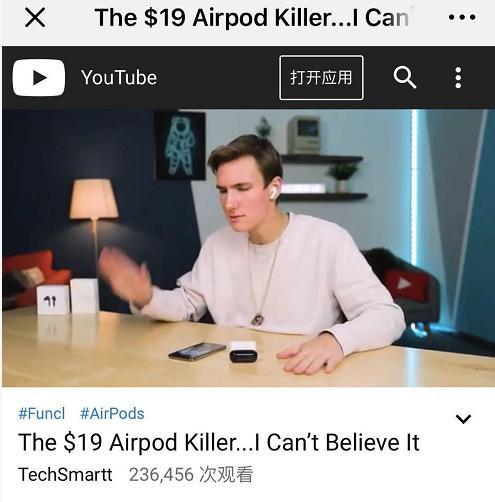The height and width of the screenshot is (502, 495).
Task: Open YouTube's vertical three-dot menu
Action: 458,77
